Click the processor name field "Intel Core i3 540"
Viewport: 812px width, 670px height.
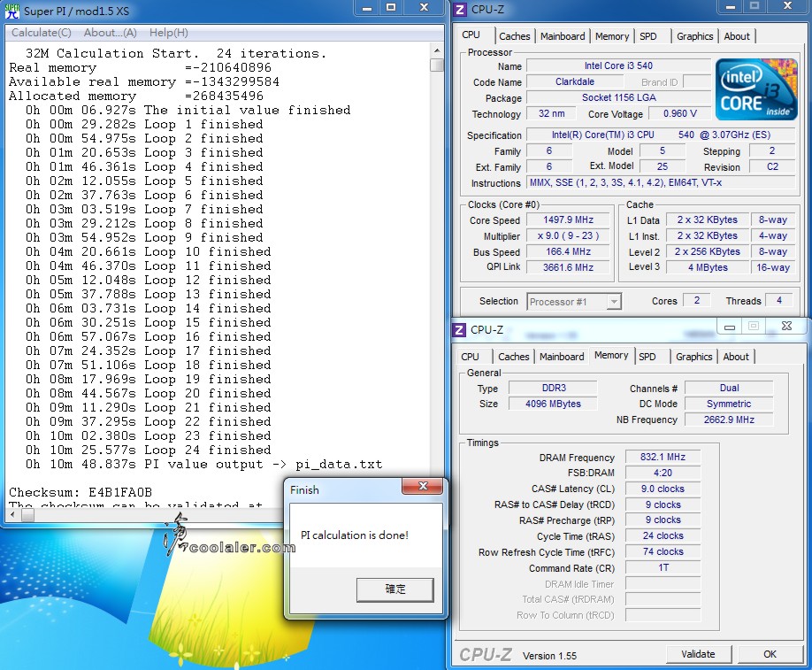[x=618, y=65]
